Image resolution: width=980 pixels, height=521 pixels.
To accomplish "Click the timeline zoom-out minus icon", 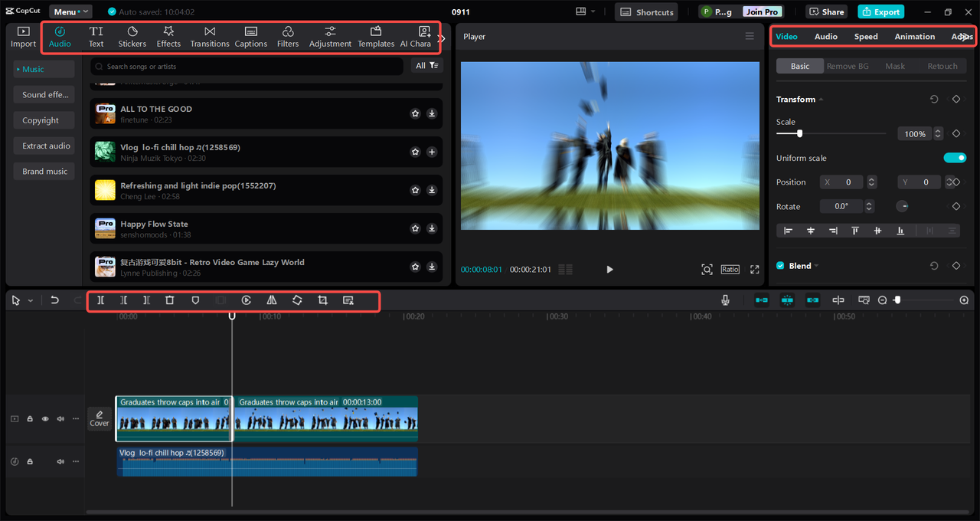I will [882, 300].
